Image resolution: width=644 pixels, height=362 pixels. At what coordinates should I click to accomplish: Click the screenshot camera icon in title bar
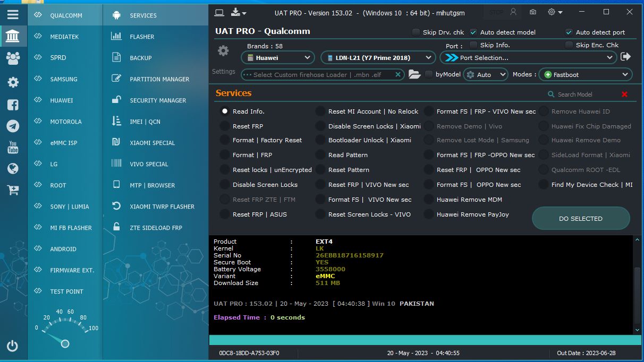[533, 12]
